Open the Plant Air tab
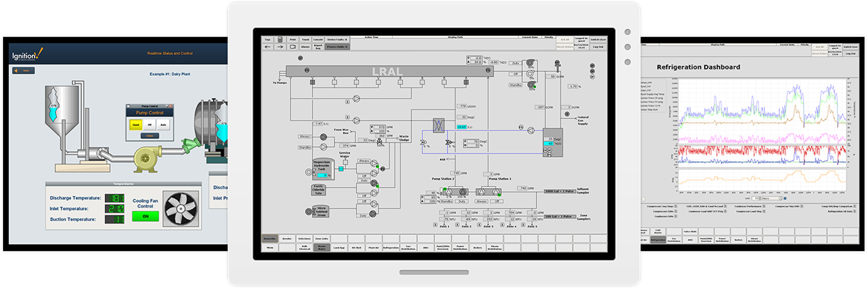The width and height of the screenshot is (868, 288). coord(374,247)
